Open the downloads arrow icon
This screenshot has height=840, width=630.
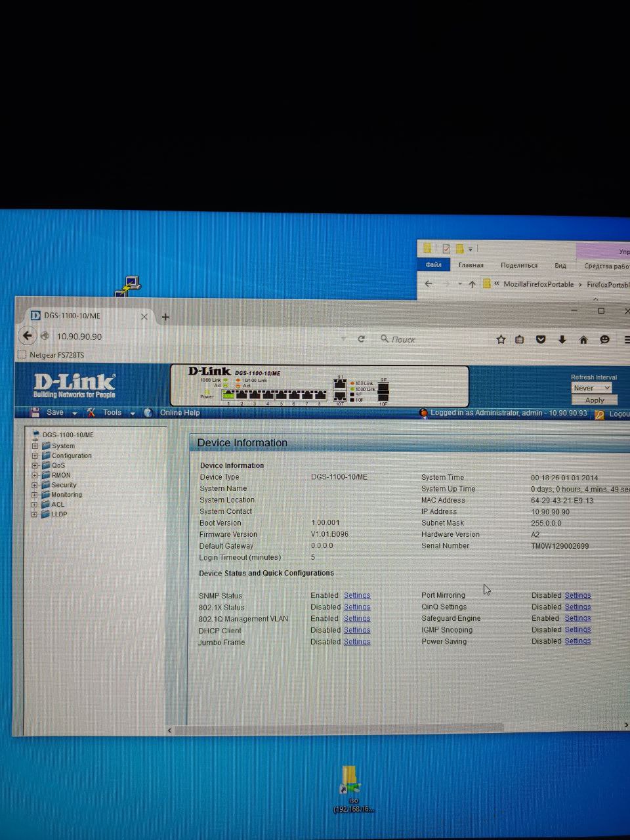pos(562,339)
